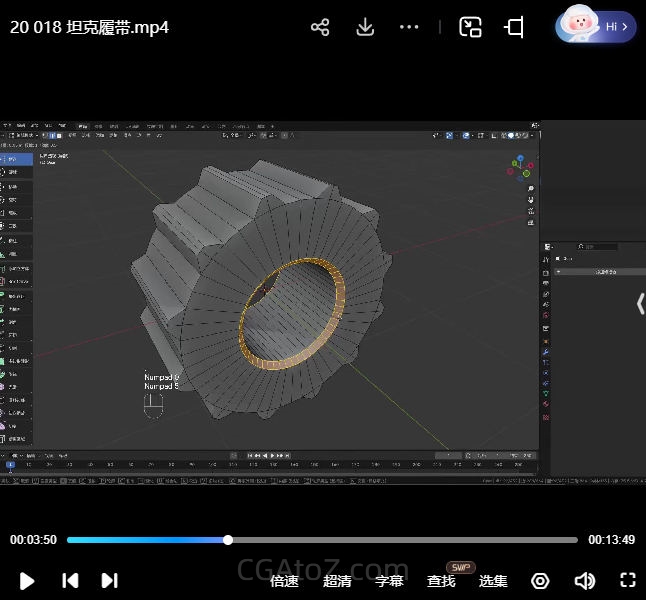The height and width of the screenshot is (600, 646).
Task: Mute the volume with speaker icon
Action: click(x=585, y=580)
